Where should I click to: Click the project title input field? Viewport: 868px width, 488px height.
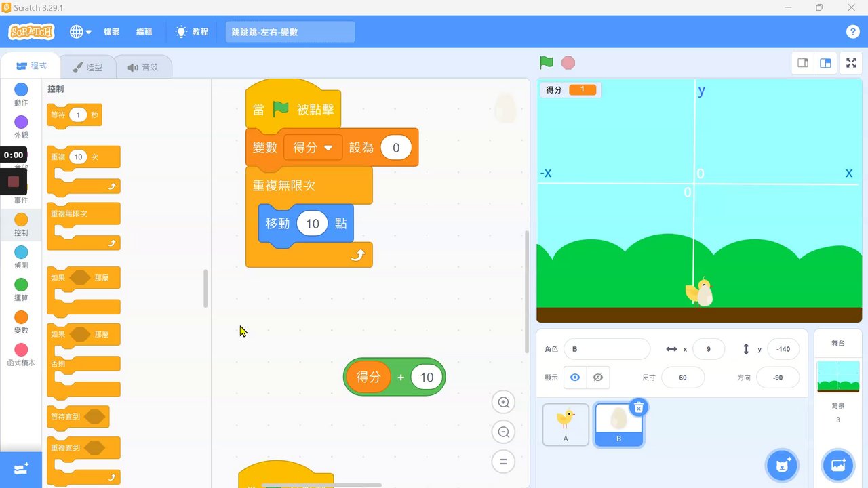click(x=290, y=32)
